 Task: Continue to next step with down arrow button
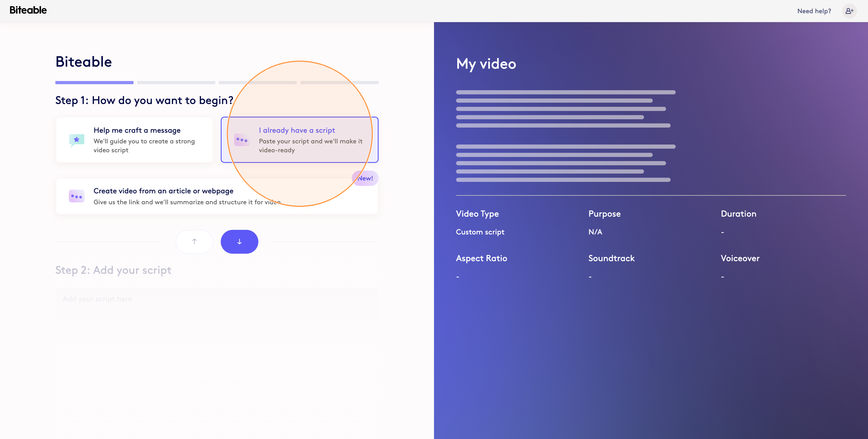tap(239, 241)
